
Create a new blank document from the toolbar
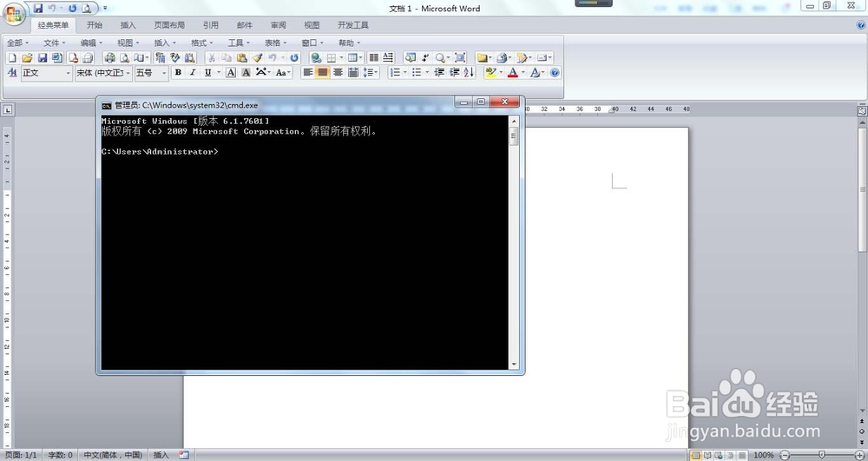tap(12, 57)
